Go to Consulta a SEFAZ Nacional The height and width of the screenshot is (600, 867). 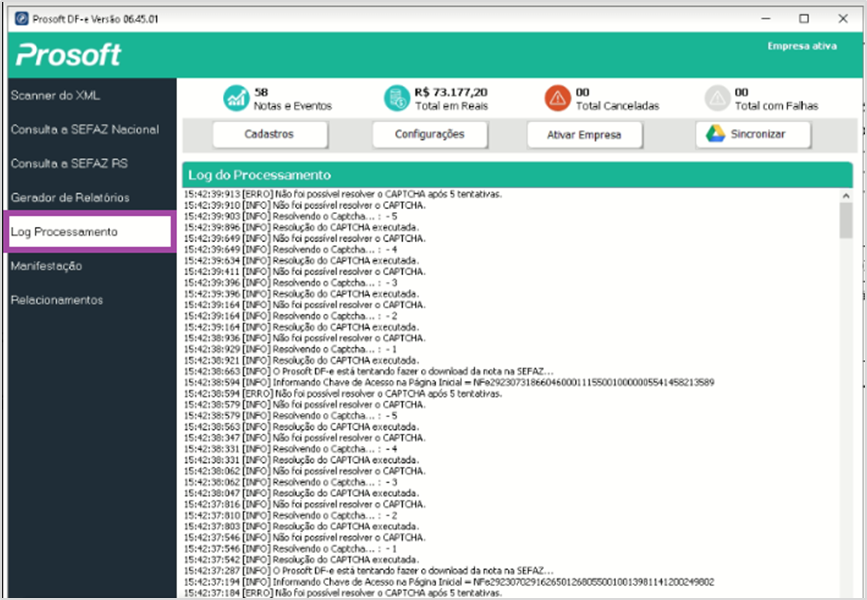click(85, 129)
